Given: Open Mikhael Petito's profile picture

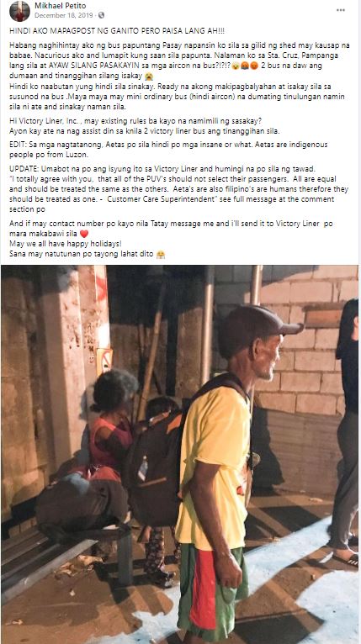Looking at the screenshot, I should point(19,11).
